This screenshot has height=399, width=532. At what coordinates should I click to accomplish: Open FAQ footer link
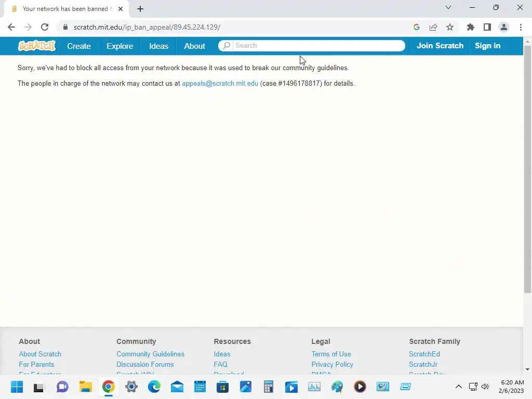coord(220,364)
